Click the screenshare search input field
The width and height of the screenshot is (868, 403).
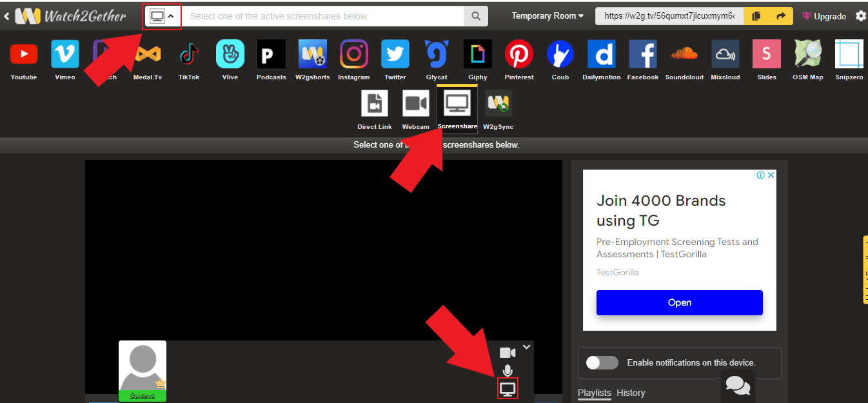tap(323, 16)
